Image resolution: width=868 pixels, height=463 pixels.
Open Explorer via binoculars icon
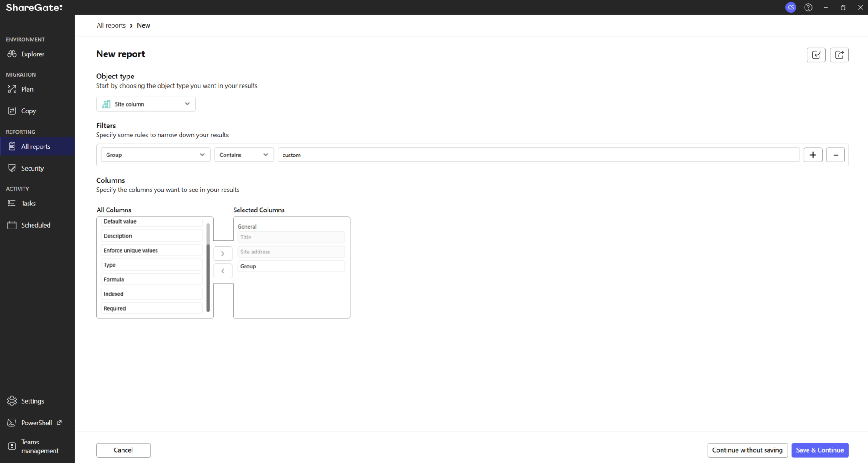pos(12,54)
